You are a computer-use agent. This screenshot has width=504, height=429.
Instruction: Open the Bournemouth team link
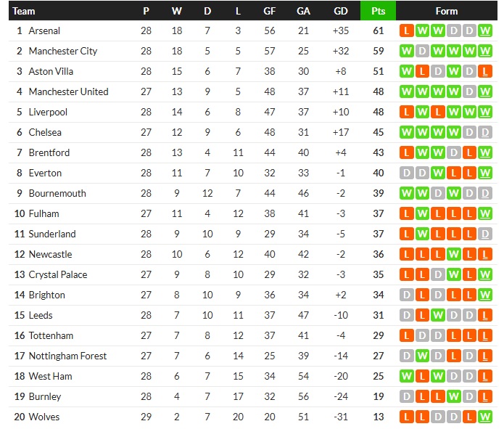point(57,194)
